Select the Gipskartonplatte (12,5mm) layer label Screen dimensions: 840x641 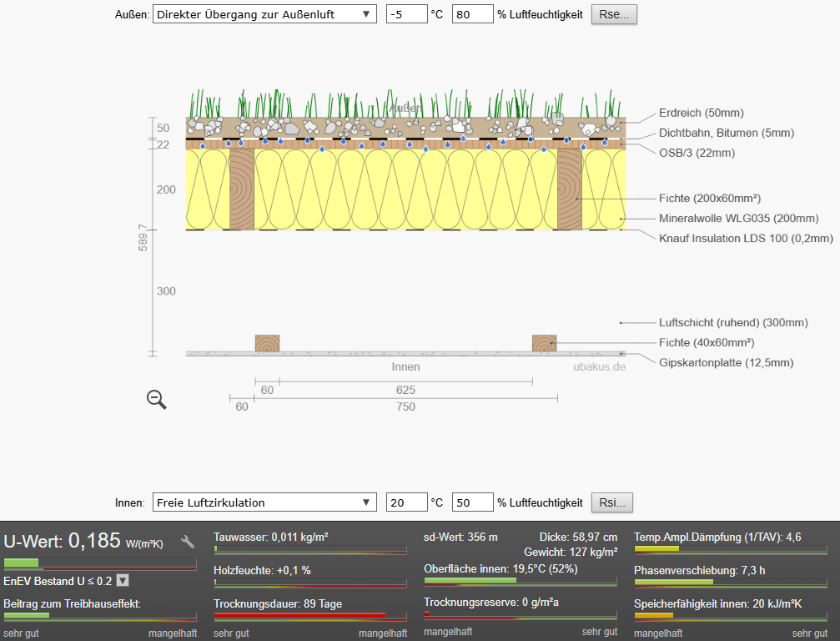click(726, 362)
